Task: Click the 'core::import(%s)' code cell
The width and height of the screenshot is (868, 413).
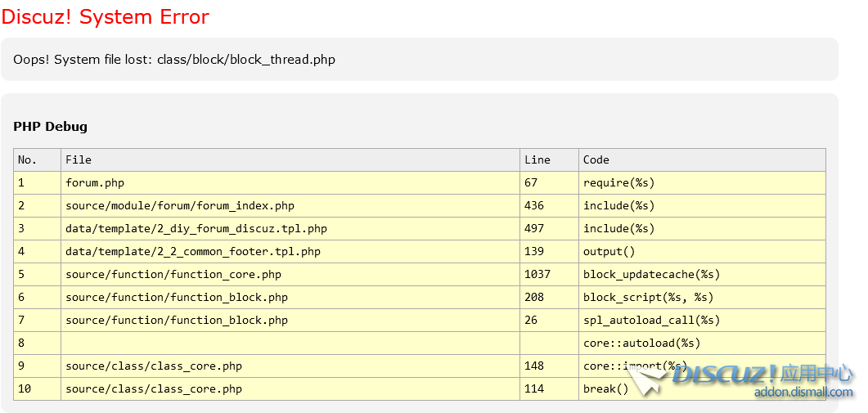Action: pos(702,366)
